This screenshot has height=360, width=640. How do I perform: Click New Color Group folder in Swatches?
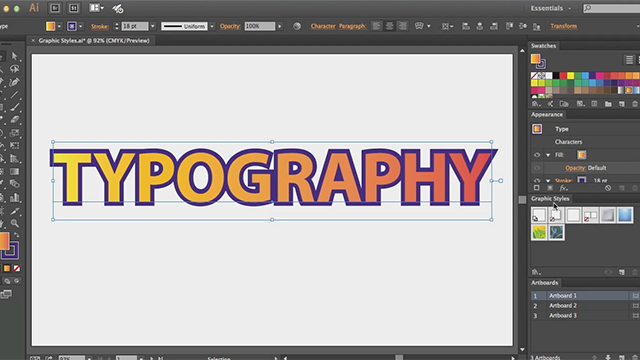608,104
